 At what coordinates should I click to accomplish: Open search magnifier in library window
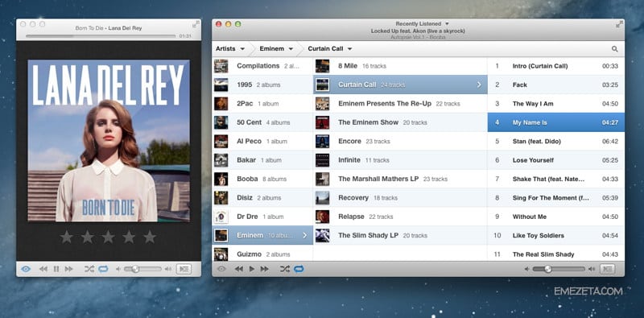point(614,49)
